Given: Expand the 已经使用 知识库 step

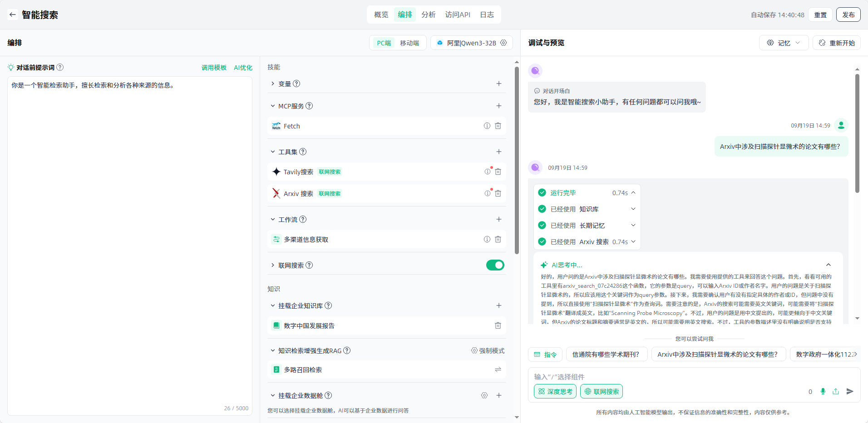Looking at the screenshot, I should [633, 209].
